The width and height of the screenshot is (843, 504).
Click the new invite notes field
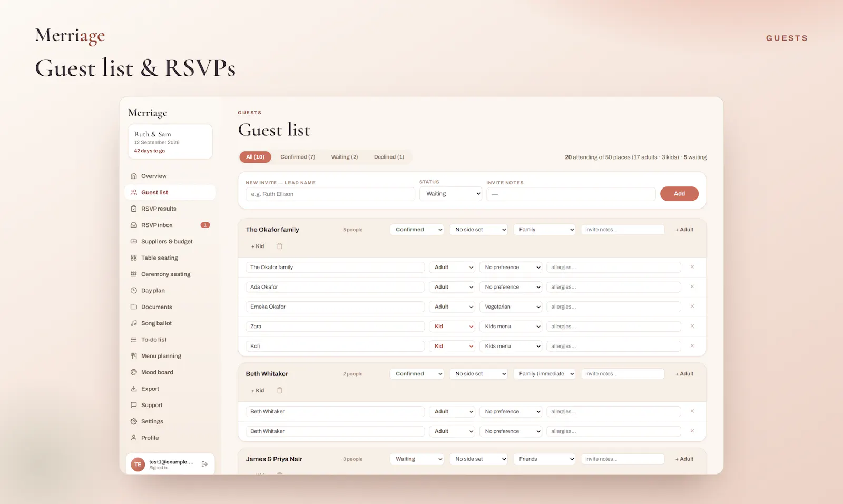click(571, 194)
